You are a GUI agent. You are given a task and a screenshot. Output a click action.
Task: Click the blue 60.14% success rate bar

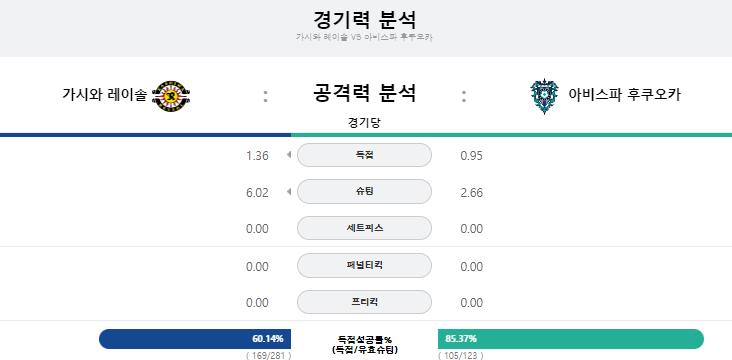195,339
